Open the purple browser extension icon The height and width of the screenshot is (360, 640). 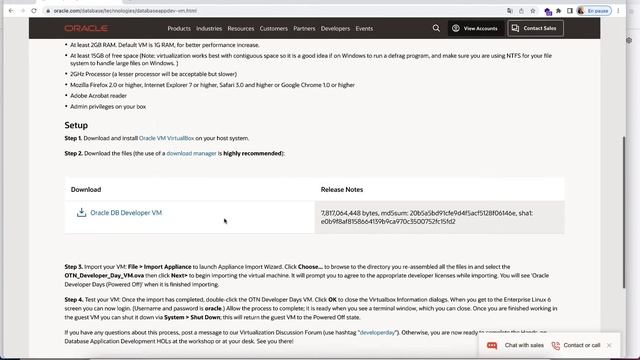[548, 11]
